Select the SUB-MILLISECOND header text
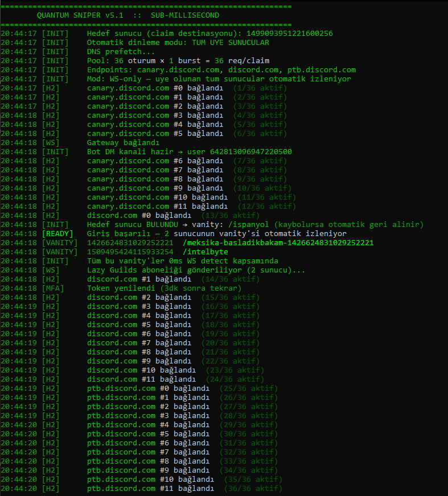This screenshot has width=448, height=496. click(185, 15)
